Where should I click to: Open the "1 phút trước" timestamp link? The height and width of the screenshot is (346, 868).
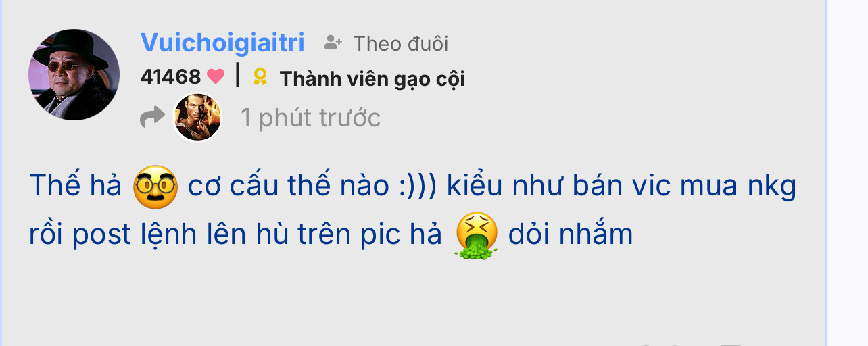311,118
